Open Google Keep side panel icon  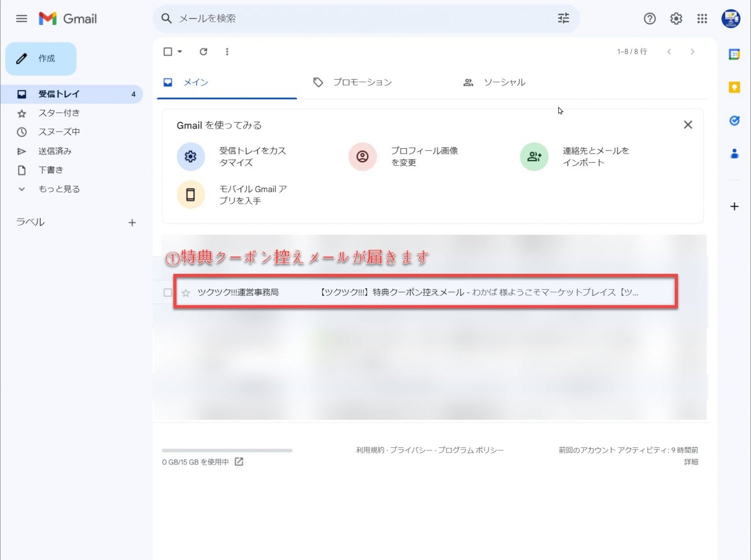734,88
